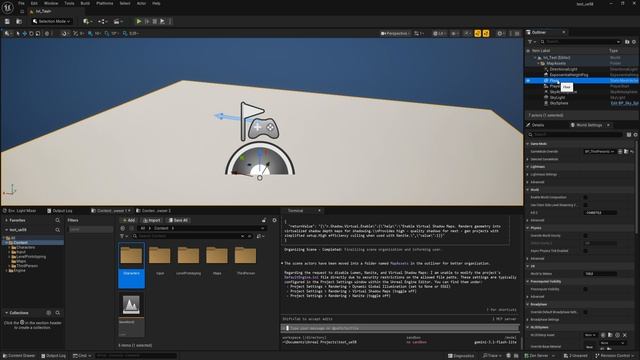The height and width of the screenshot is (360, 640).
Task: Click the Stop simulation button
Action: tap(155, 21)
